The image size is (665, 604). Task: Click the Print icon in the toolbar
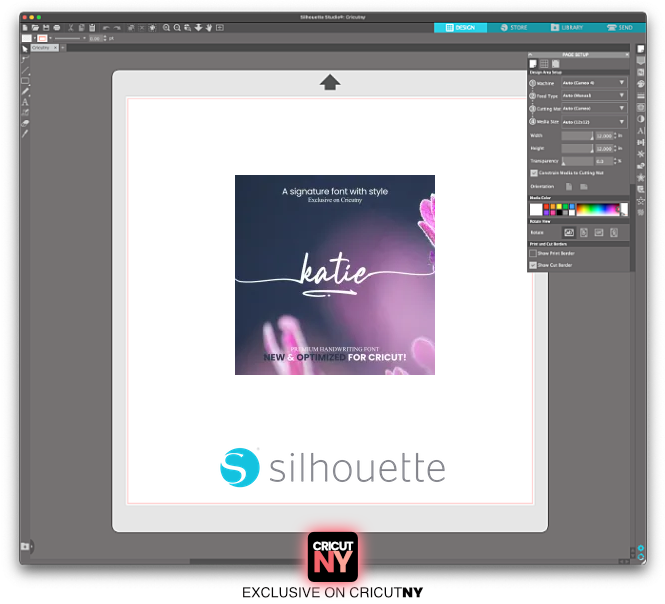56,28
